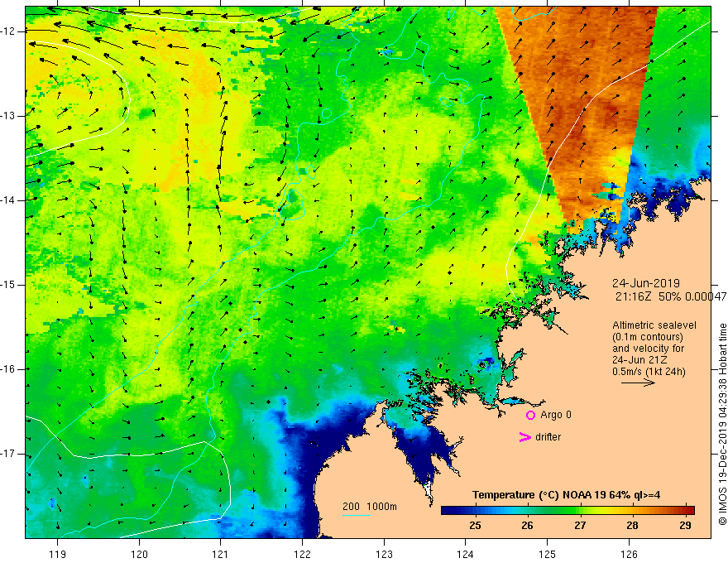Click the latitude -17 axis label
728x563 pixels.
click(8, 454)
